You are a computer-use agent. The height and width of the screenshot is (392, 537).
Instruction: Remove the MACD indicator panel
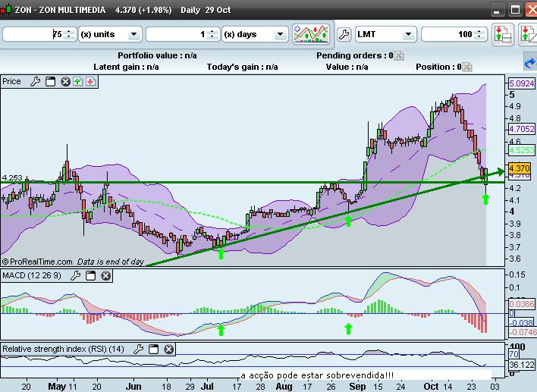coord(106,275)
